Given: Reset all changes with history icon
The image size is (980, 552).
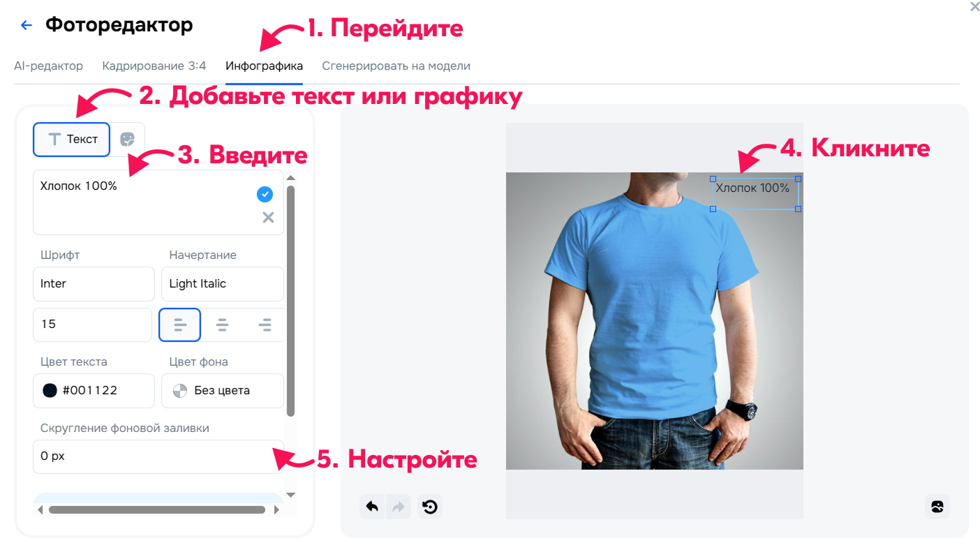Looking at the screenshot, I should coord(430,507).
